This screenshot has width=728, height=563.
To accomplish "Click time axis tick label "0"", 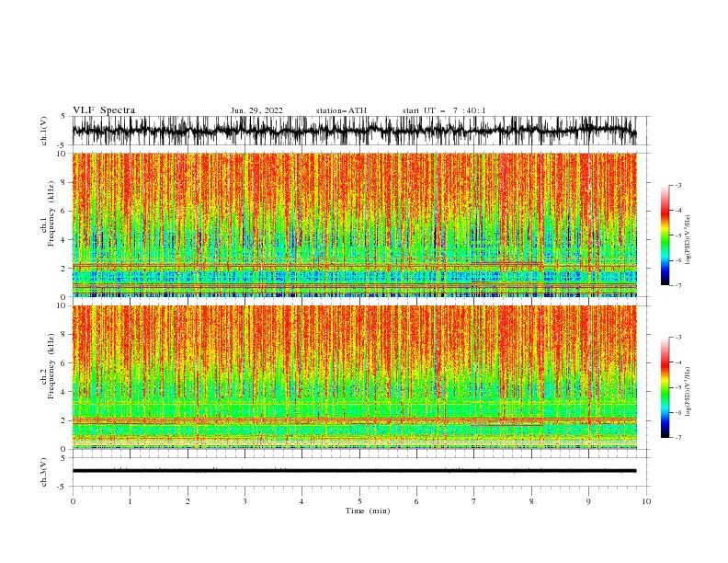I will pyautogui.click(x=73, y=501).
